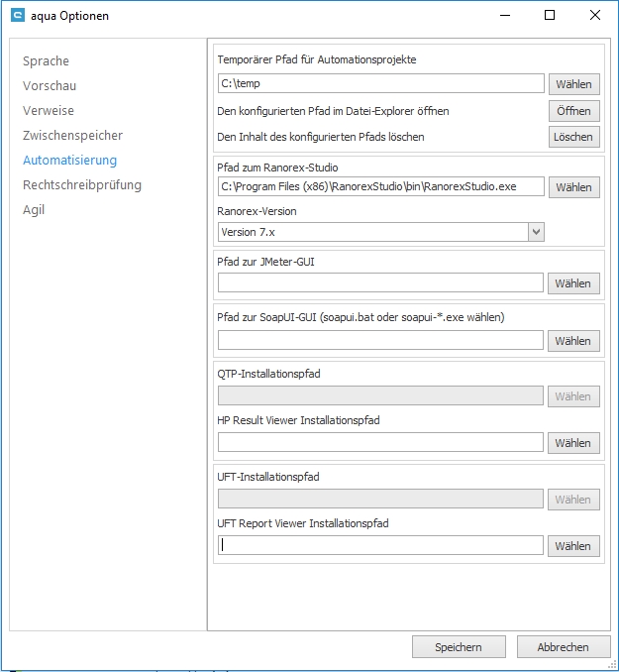619x672 pixels.
Task: Select Vorschau in the sidebar
Action: (x=50, y=86)
